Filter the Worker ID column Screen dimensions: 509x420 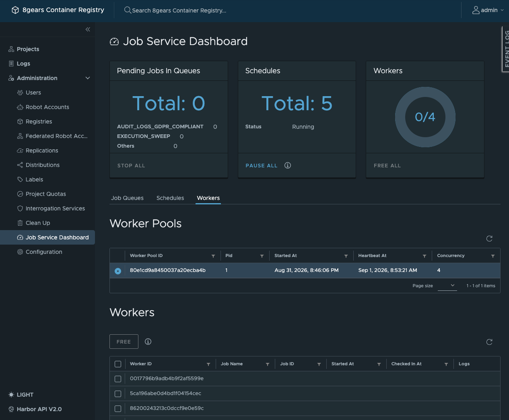pos(208,364)
